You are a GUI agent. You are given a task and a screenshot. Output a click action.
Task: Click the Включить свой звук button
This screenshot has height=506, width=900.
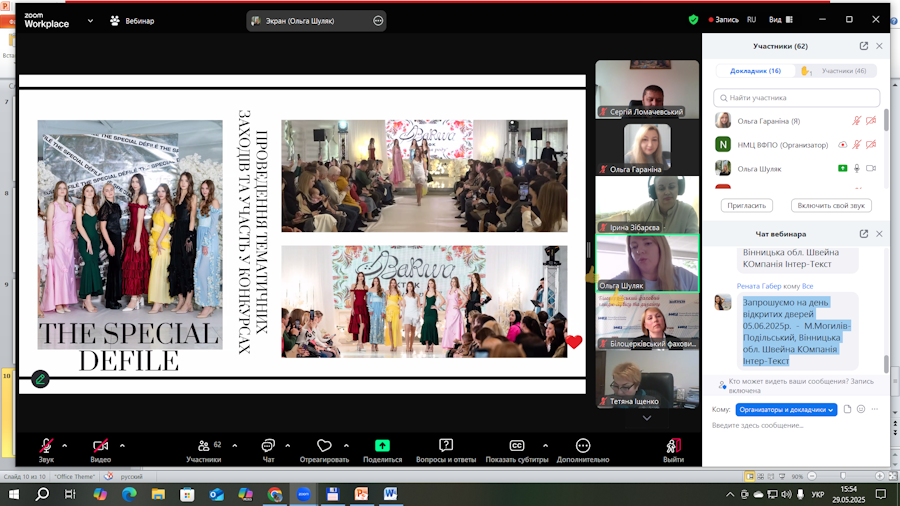[831, 205]
